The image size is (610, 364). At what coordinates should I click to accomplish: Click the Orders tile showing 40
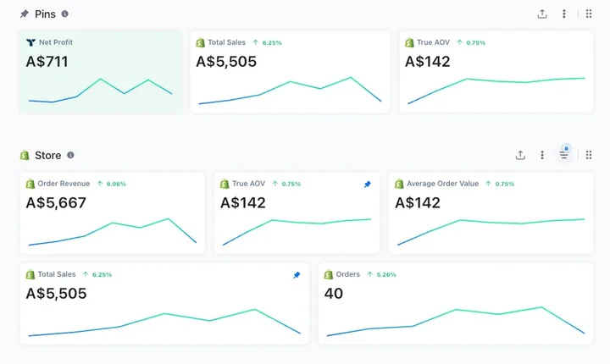click(x=455, y=303)
